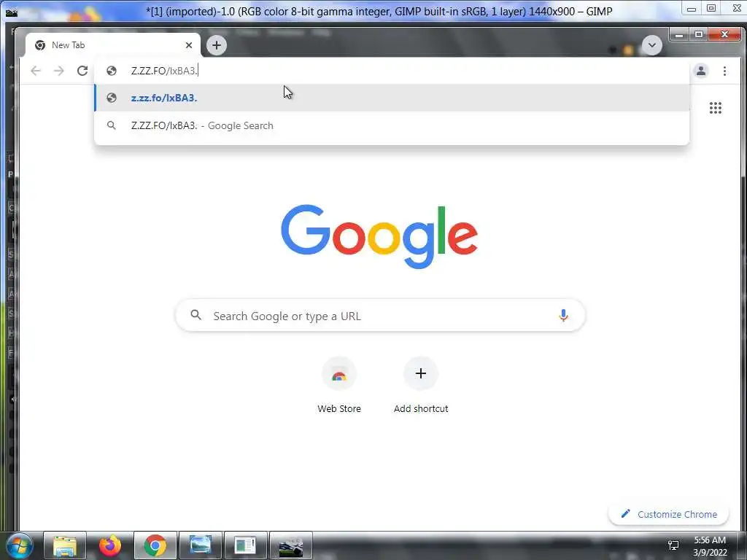Click the Add shortcut button
Viewport: 747px width, 560px height.
(x=421, y=385)
